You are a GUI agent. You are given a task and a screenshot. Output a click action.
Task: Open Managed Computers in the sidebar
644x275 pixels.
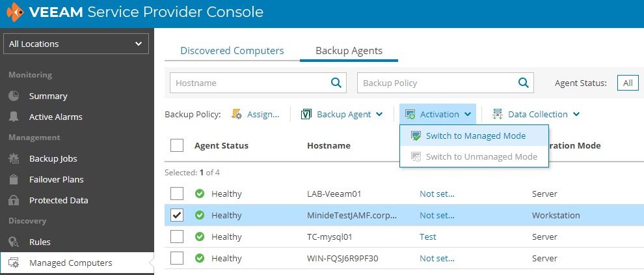(77, 263)
